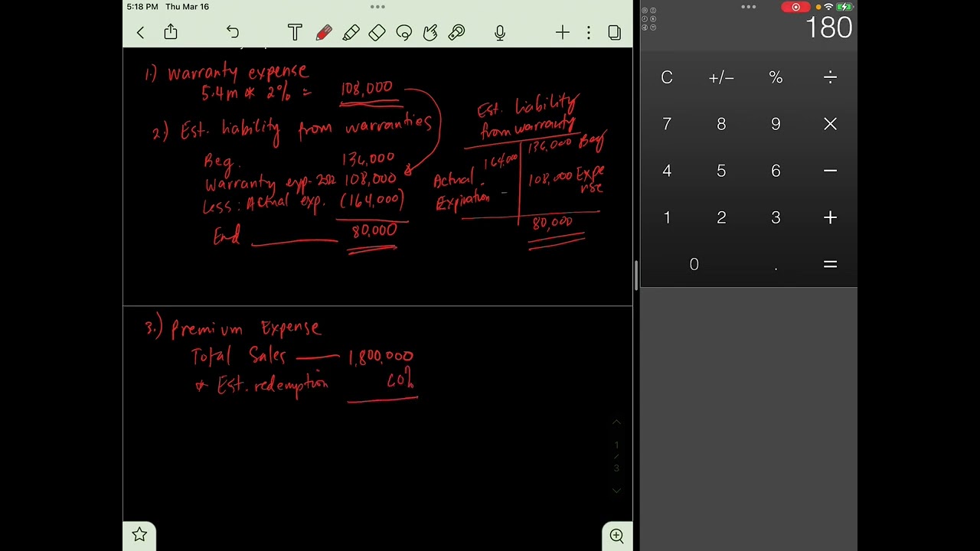Tap calculator plus key
This screenshot has width=980, height=551.
[830, 217]
